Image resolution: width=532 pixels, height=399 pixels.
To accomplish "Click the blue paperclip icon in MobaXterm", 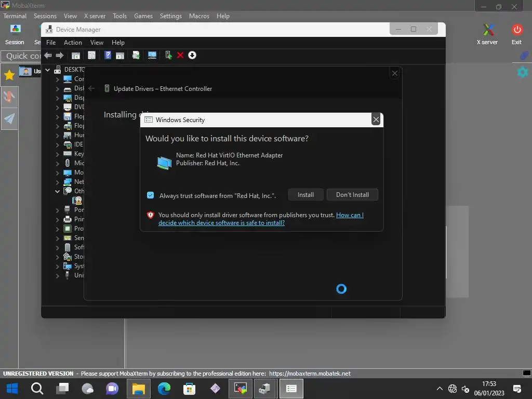I will click(524, 56).
